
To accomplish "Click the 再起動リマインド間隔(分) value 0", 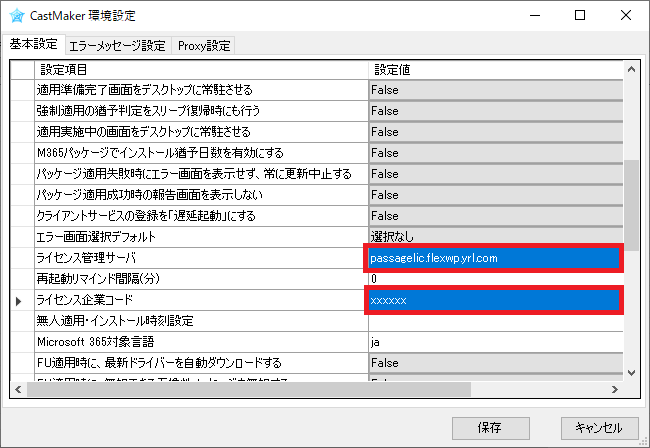I will 496,279.
